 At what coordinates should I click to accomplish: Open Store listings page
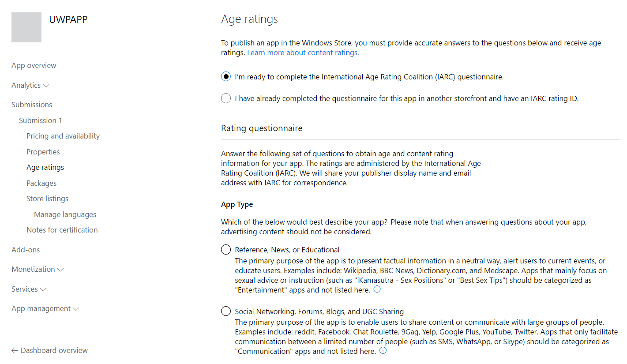47,199
